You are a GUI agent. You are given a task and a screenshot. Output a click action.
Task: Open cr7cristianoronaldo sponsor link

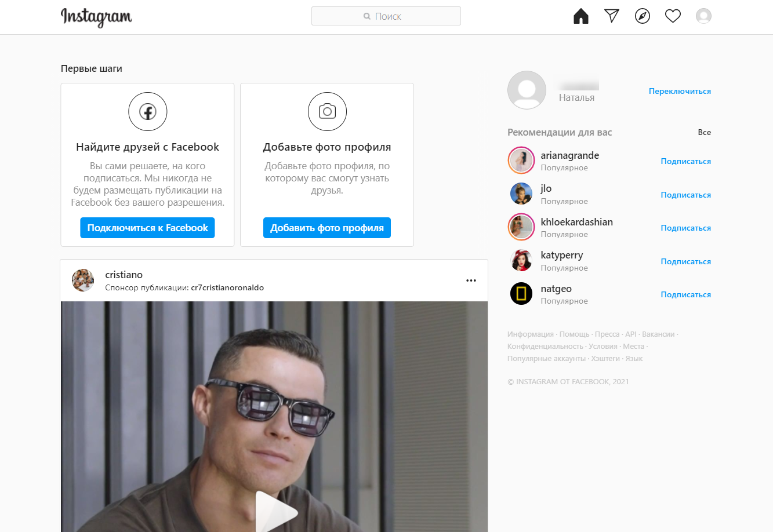coord(227,287)
